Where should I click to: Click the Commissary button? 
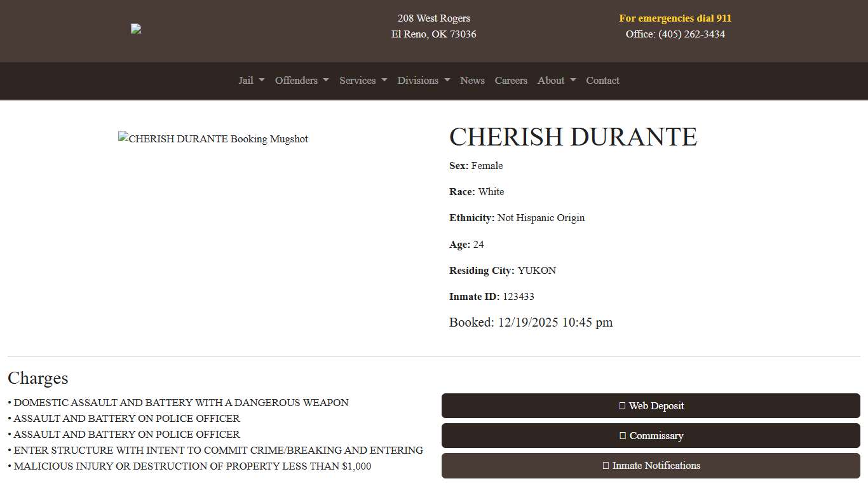point(651,436)
